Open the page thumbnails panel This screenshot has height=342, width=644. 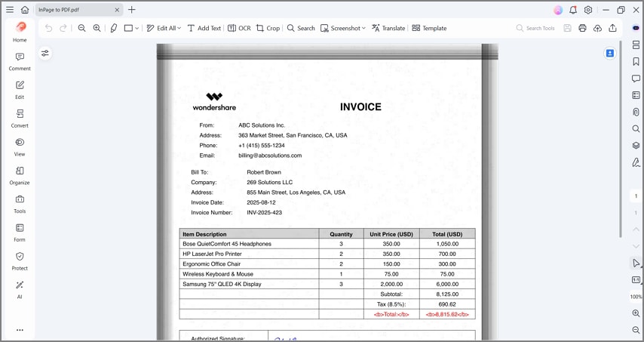pos(636,45)
